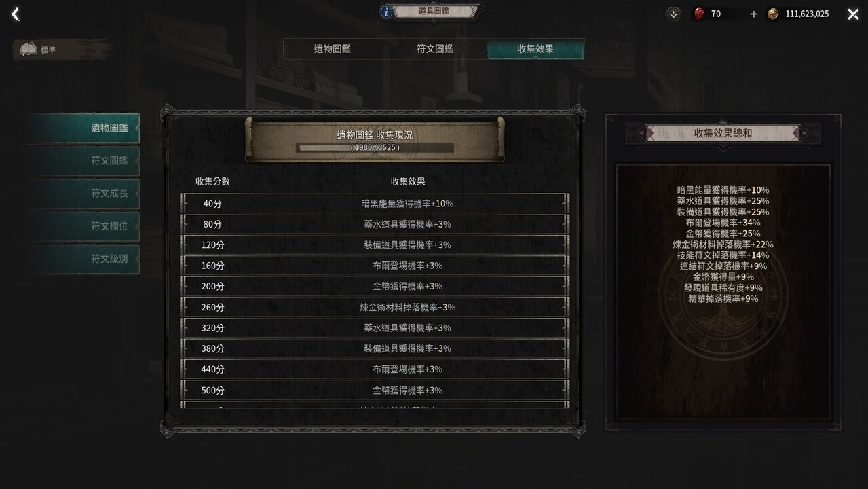Screen dimensions: 868x489
Task: Click the gold coin currency icon
Action: pyautogui.click(x=772, y=14)
